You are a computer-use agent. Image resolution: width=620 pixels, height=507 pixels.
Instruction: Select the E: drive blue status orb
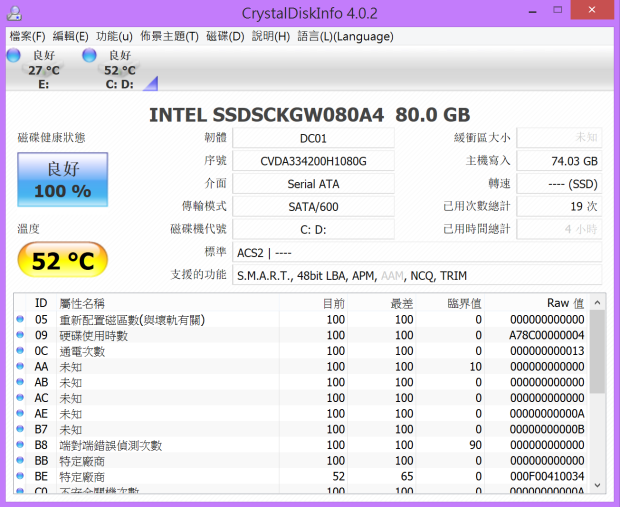point(14,55)
